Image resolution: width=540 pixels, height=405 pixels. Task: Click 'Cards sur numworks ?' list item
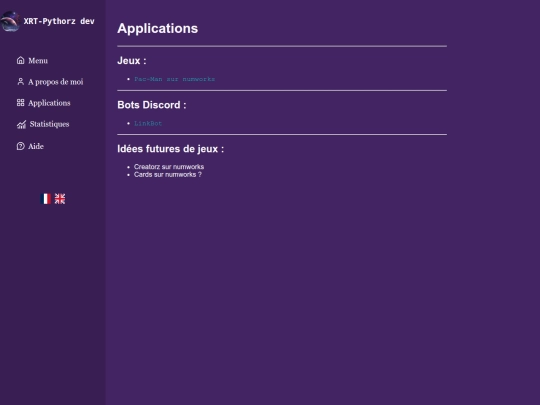168,175
